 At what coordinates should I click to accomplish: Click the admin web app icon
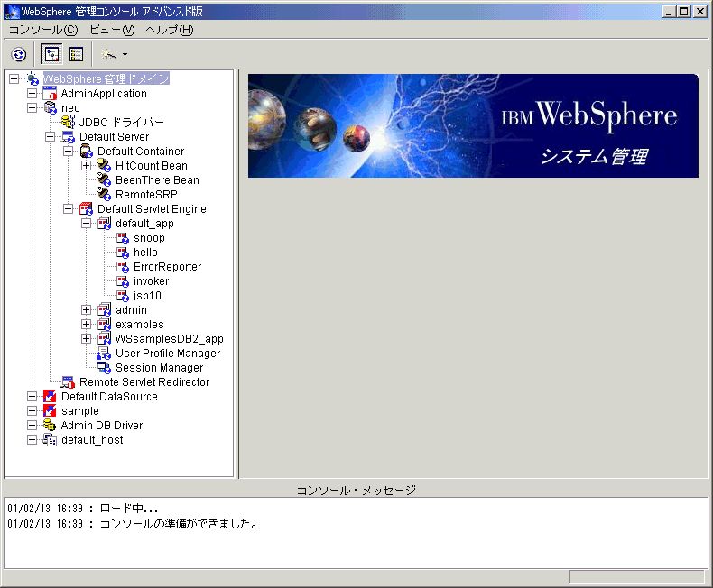click(104, 310)
